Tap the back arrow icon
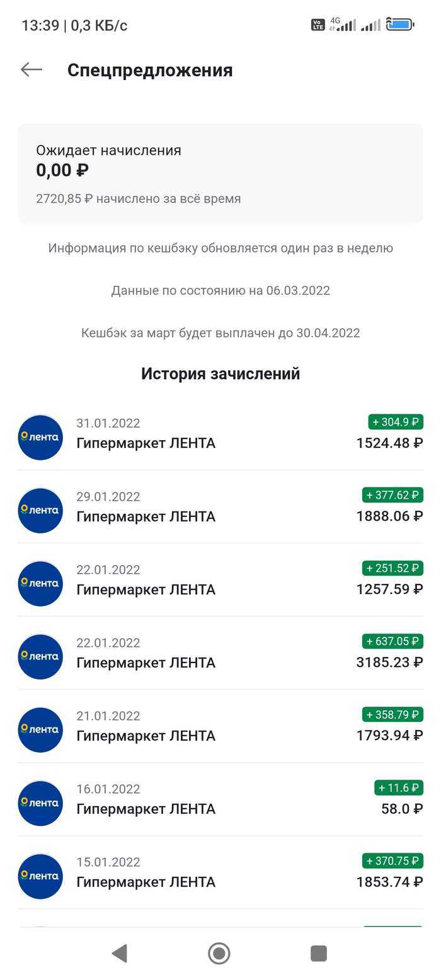 coord(31,70)
